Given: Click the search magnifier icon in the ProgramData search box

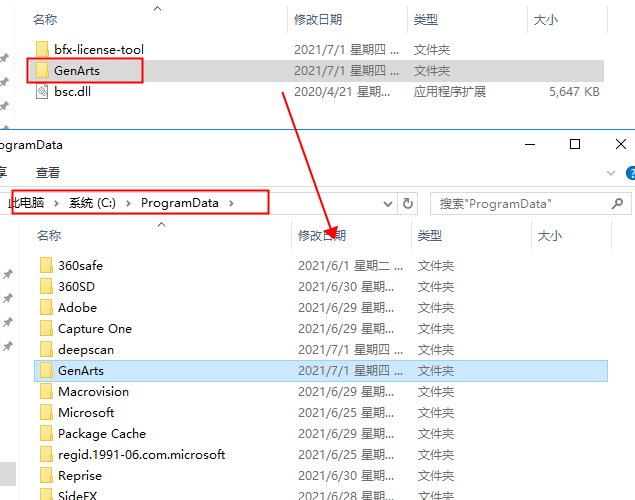Looking at the screenshot, I should [617, 203].
